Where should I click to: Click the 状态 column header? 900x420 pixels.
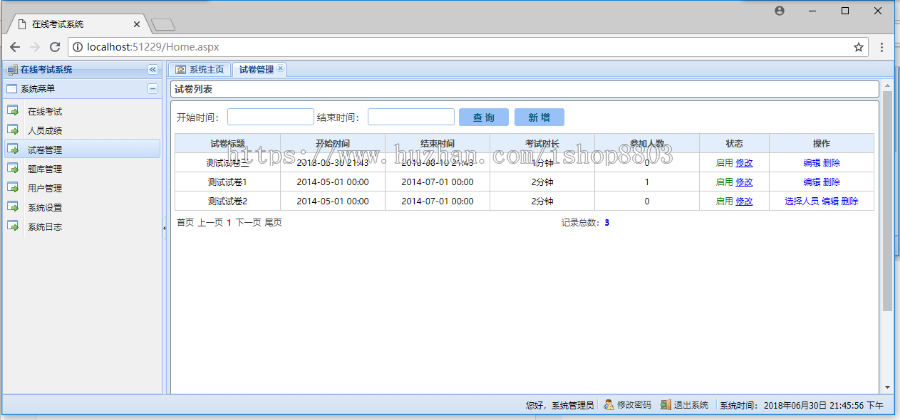[734, 143]
